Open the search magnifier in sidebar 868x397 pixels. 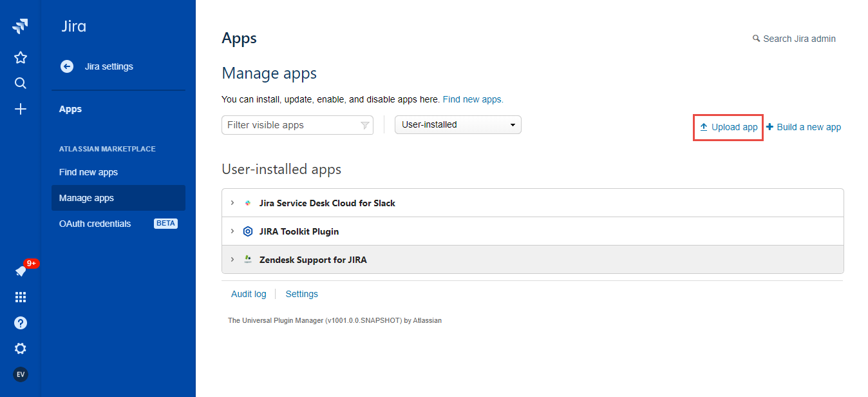coord(21,83)
